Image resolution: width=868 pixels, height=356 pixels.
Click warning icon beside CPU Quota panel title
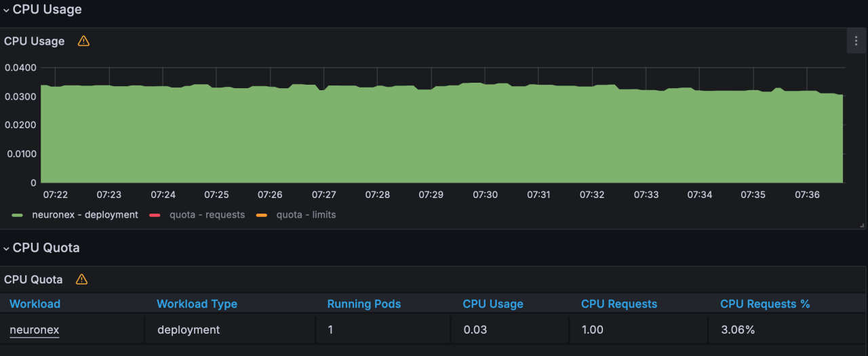81,279
